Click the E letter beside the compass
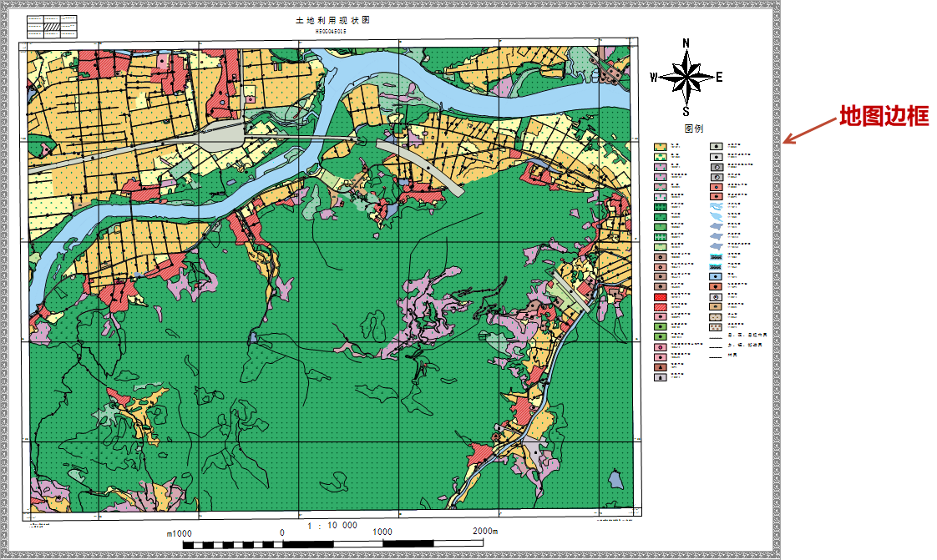 pos(719,78)
